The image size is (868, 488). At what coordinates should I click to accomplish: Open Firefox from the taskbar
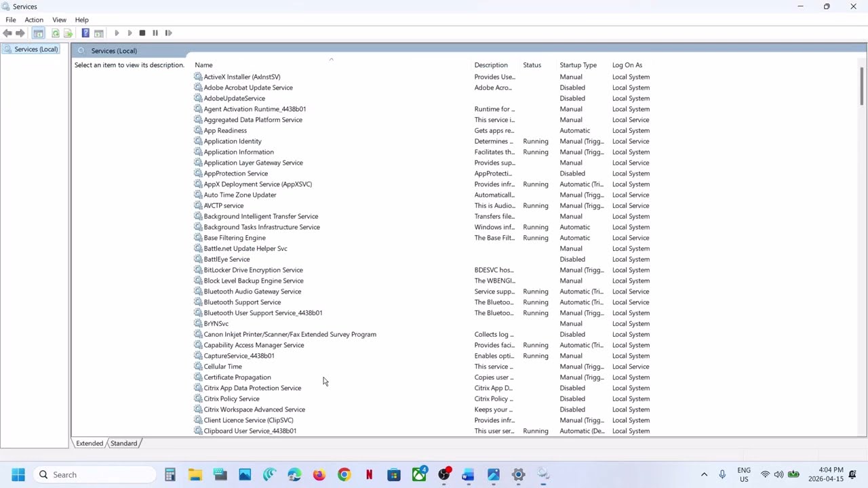click(319, 474)
